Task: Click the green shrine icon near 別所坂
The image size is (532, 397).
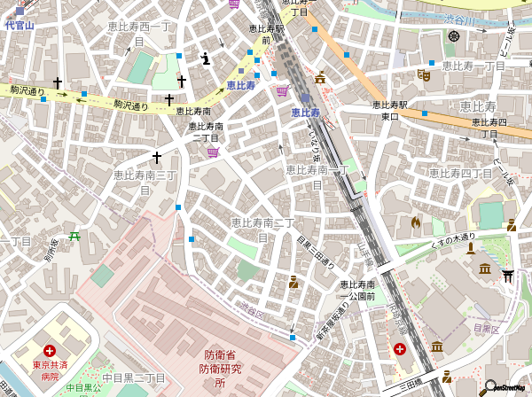Action: coord(74,236)
